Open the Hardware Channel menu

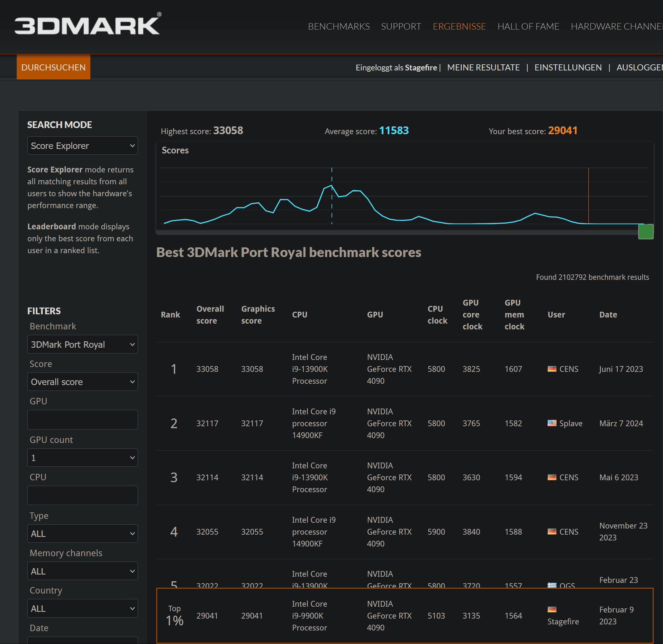(617, 26)
